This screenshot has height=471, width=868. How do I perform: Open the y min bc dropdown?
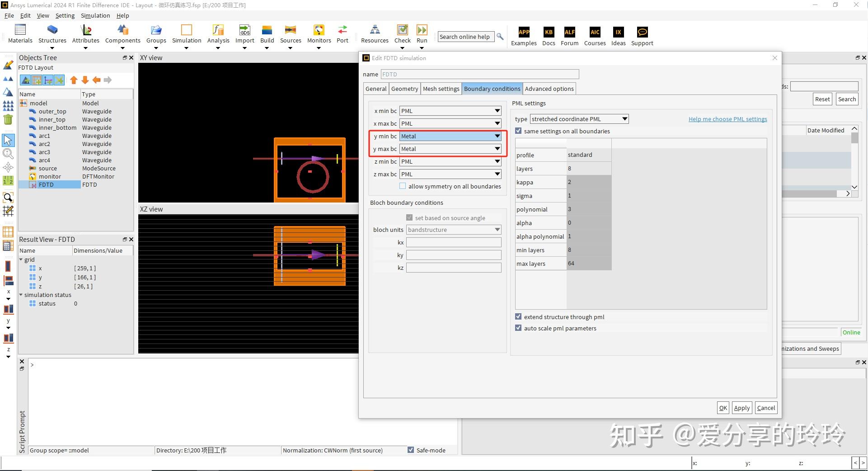pyautogui.click(x=450, y=136)
